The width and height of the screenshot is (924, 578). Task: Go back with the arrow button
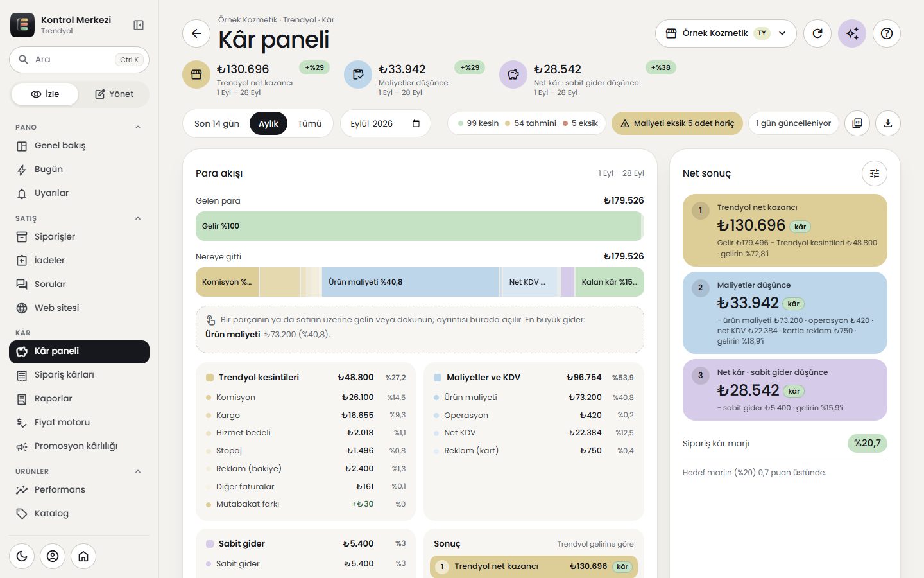(196, 33)
